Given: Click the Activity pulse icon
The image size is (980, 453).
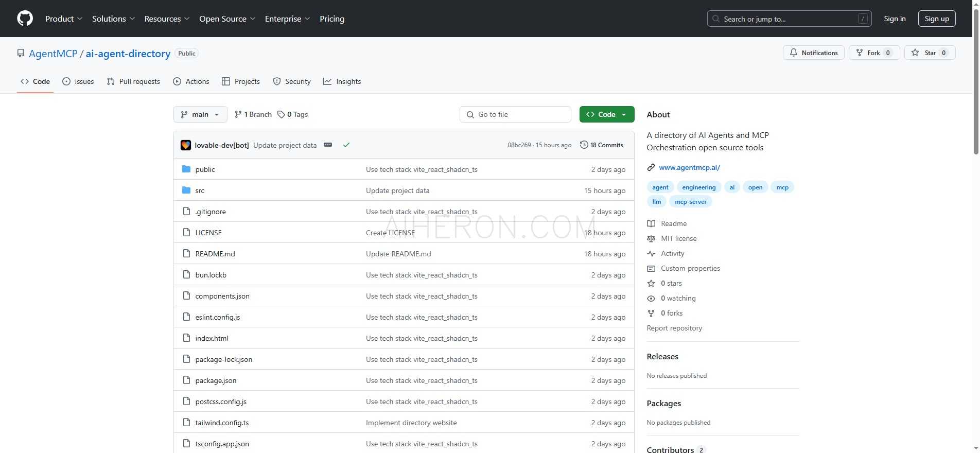Looking at the screenshot, I should pyautogui.click(x=651, y=253).
